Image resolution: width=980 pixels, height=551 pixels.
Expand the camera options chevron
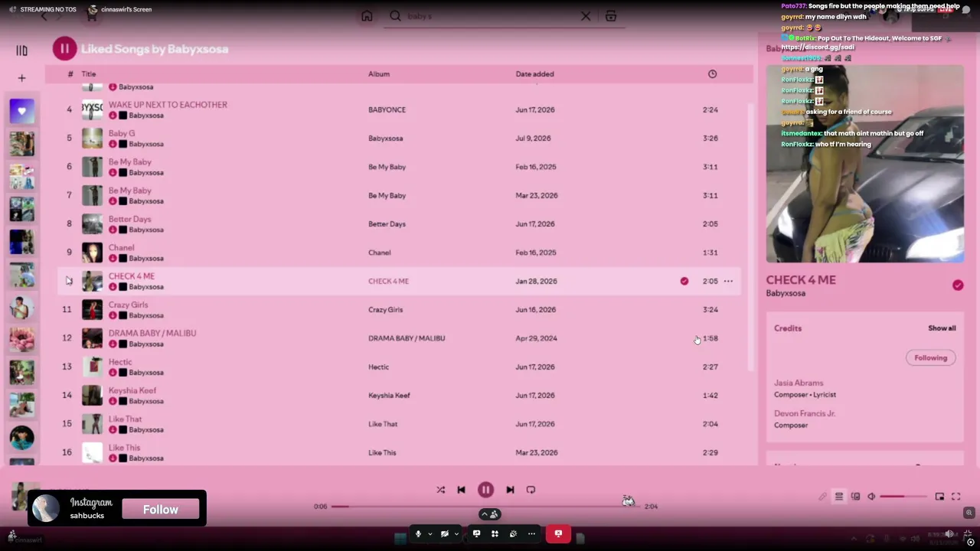[457, 533]
